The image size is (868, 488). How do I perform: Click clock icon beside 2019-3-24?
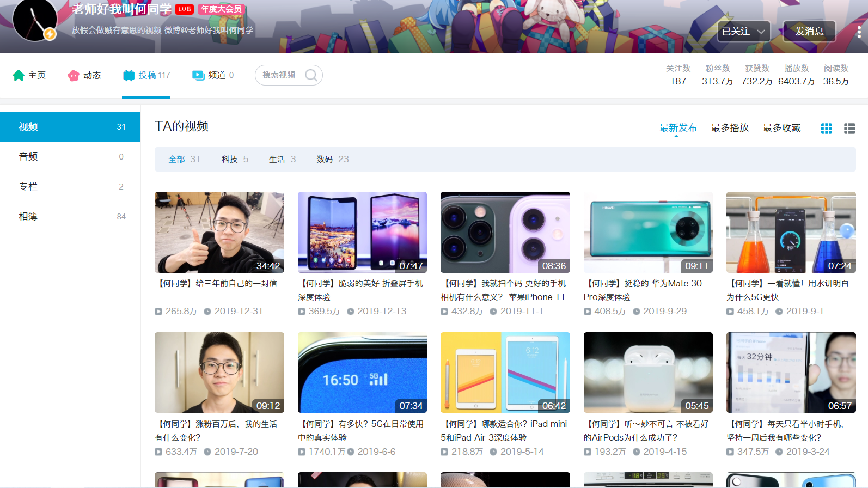tap(779, 452)
